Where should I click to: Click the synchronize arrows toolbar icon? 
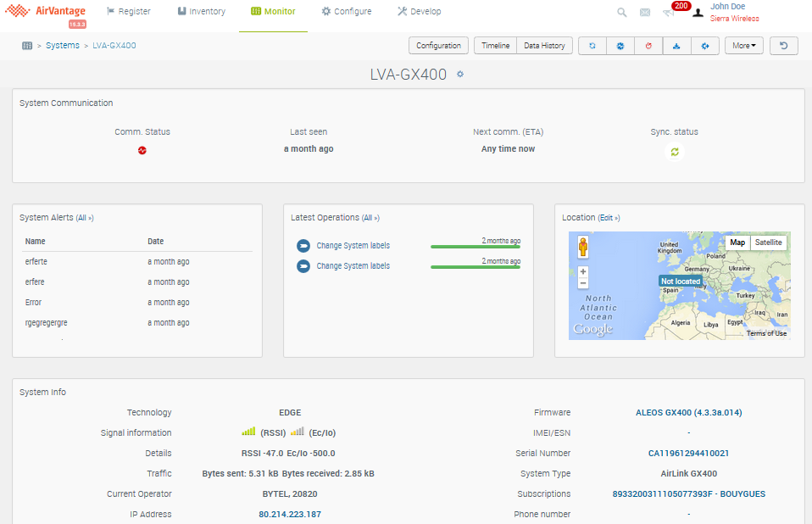click(x=592, y=46)
